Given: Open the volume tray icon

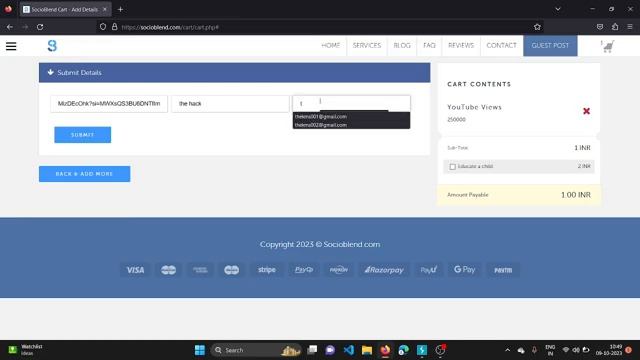Looking at the screenshot, I should click(x=576, y=350).
